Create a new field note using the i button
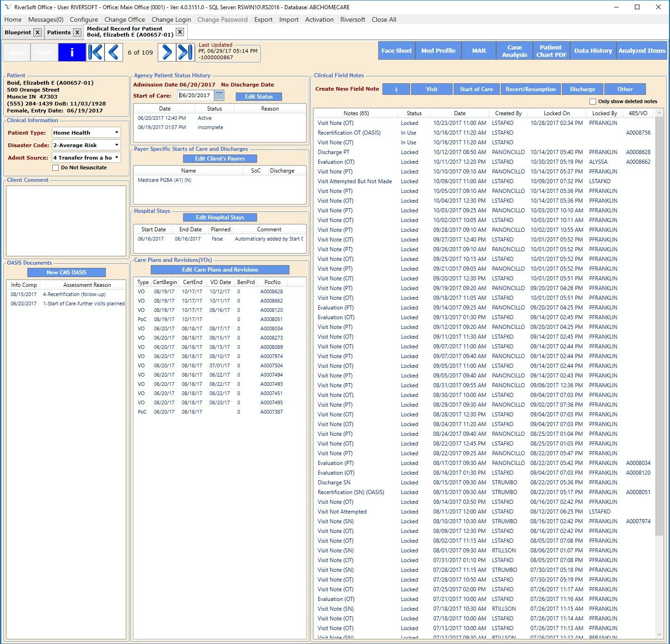Screen dimensions: 670x644 (x=396, y=89)
